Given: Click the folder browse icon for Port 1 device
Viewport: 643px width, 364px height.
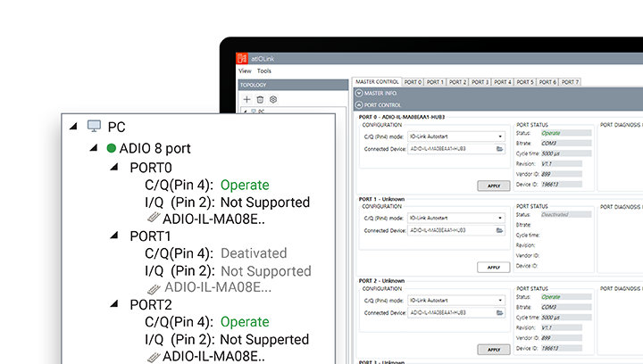Looking at the screenshot, I should tap(501, 230).
